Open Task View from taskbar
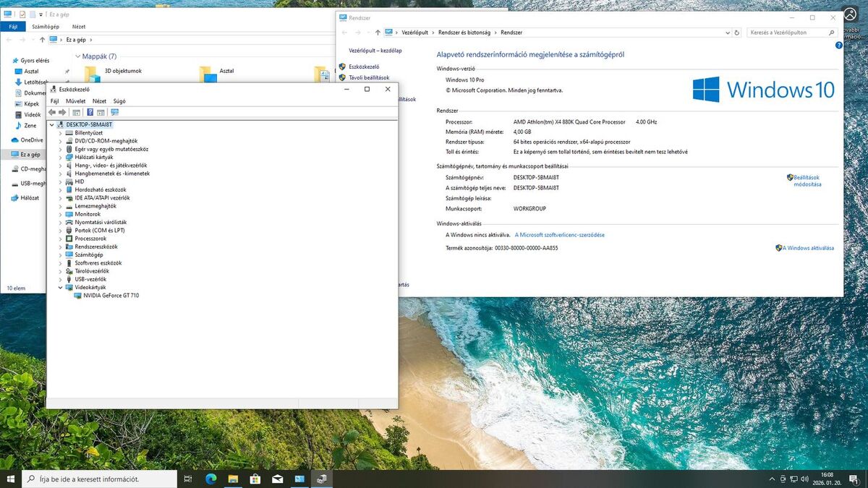The height and width of the screenshot is (488, 868). 188,479
